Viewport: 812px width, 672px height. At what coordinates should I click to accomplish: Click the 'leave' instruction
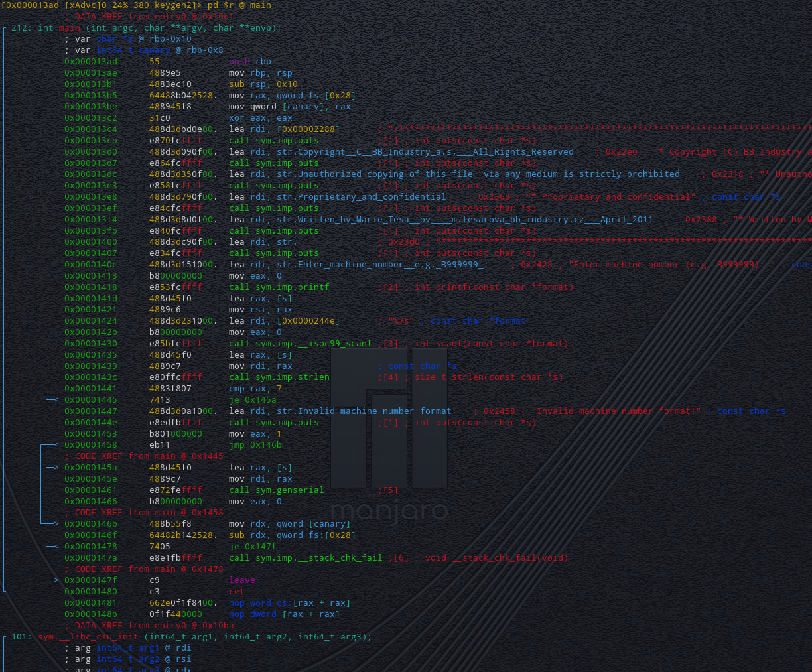242,580
